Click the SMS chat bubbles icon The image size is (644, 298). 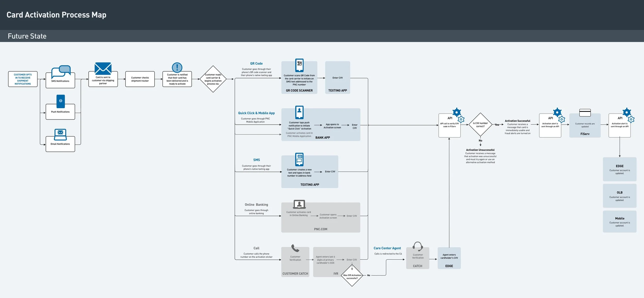click(x=61, y=72)
